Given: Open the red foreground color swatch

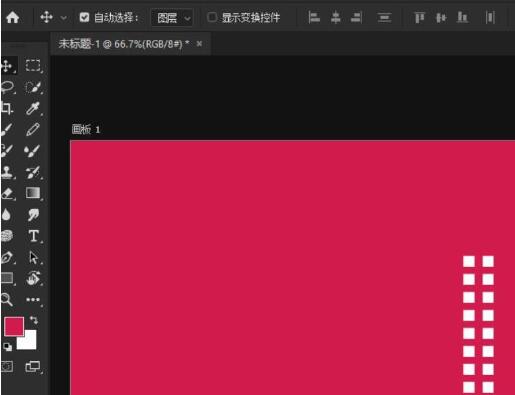Looking at the screenshot, I should coord(14,326).
